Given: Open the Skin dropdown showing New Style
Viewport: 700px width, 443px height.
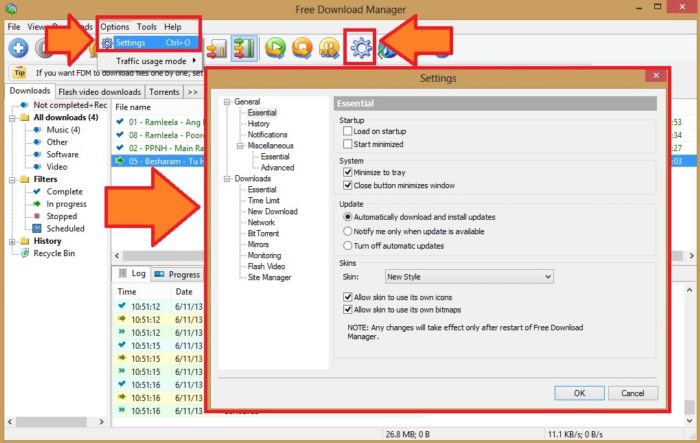Looking at the screenshot, I should click(469, 276).
